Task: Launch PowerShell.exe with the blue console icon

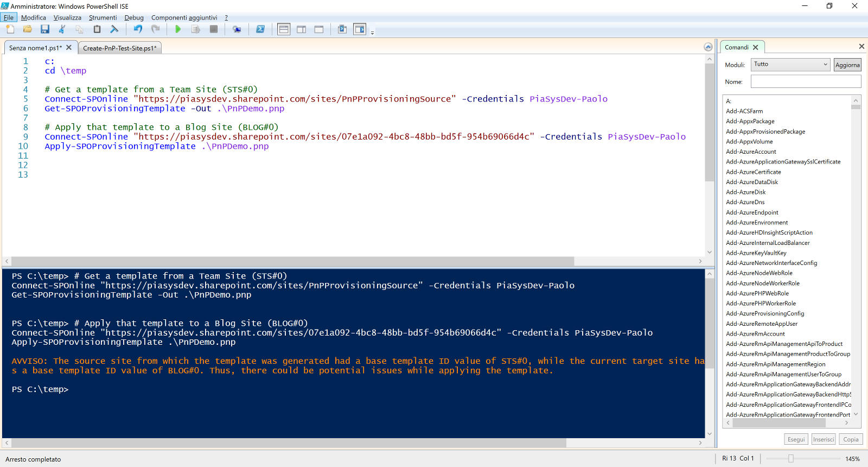Action: click(x=260, y=29)
